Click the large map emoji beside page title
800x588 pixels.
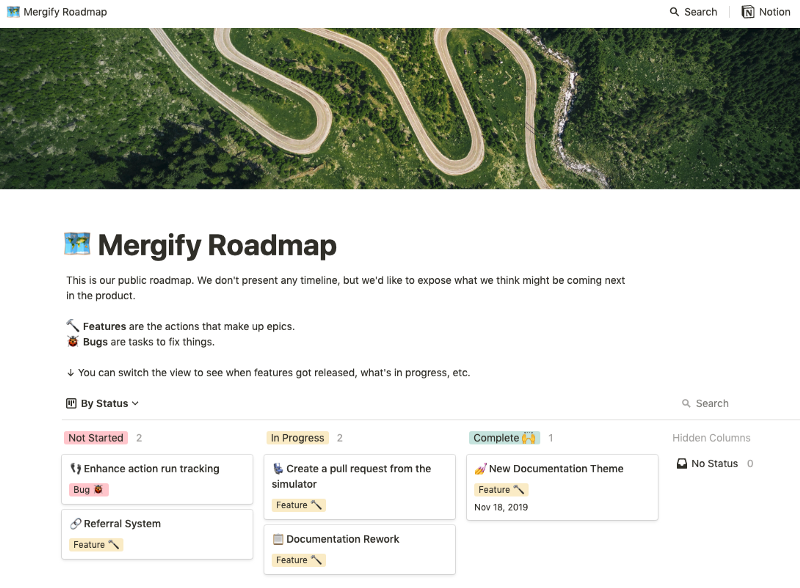(x=77, y=243)
